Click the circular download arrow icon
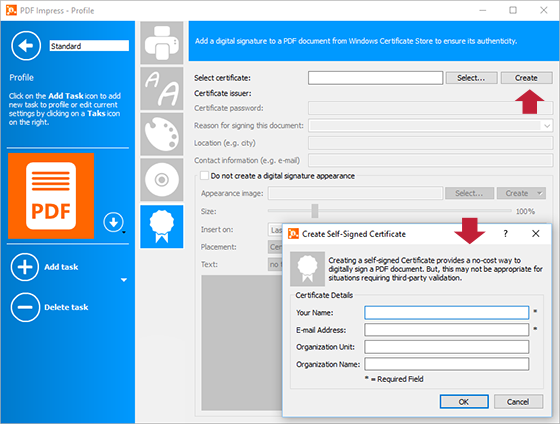560x424 pixels. (113, 222)
